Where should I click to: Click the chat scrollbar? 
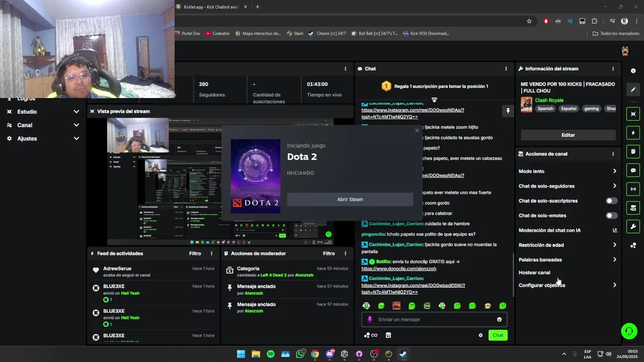[x=513, y=274]
